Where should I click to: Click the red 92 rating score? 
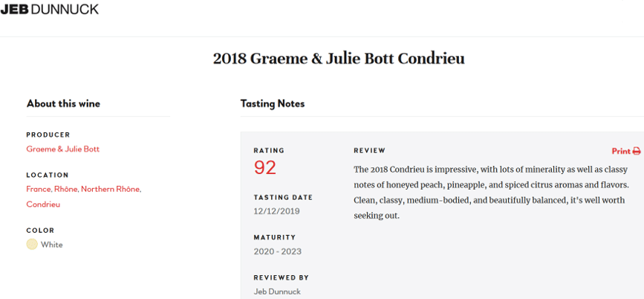click(265, 167)
